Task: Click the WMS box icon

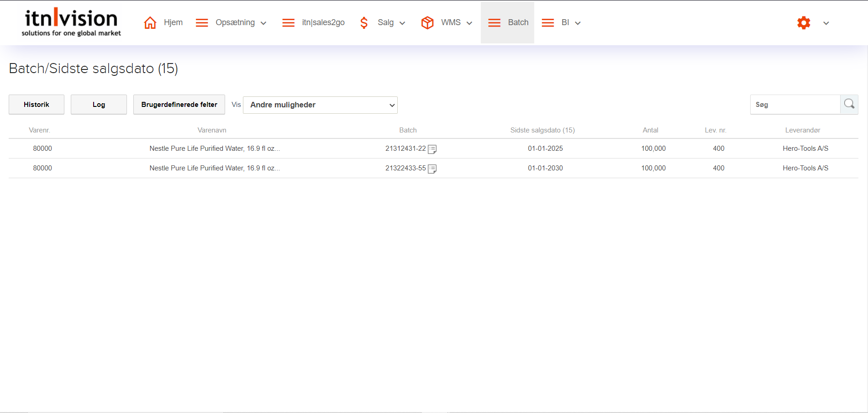Action: pos(427,22)
